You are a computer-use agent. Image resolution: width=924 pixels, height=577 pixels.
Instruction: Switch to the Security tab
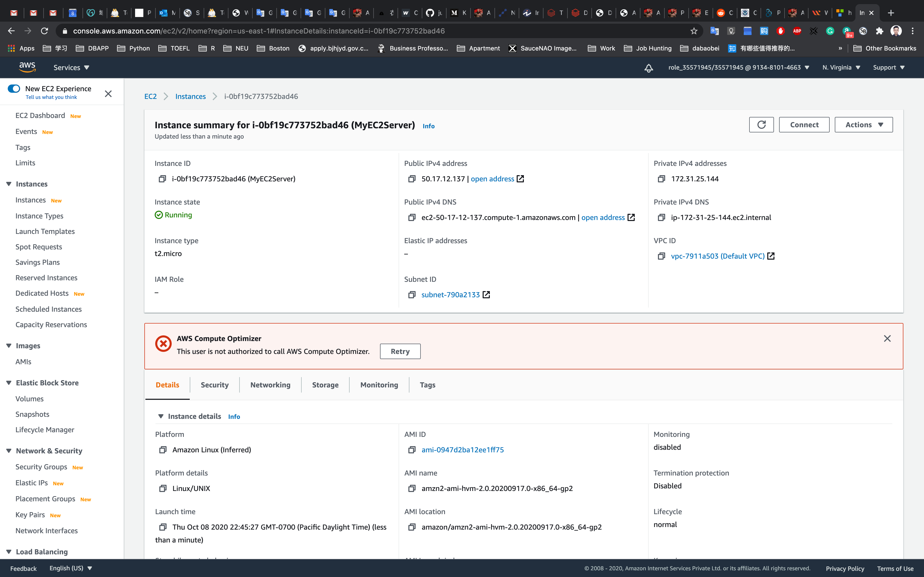pyautogui.click(x=214, y=385)
